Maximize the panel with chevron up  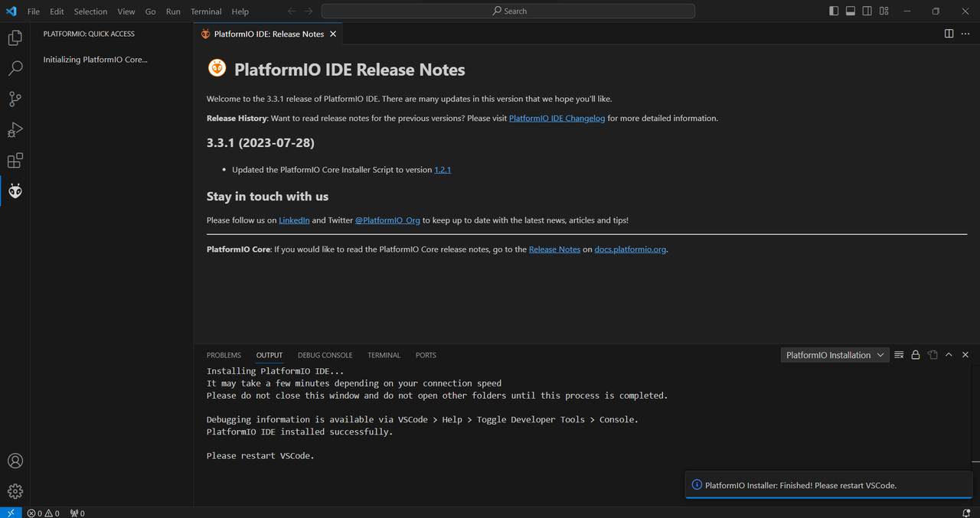pyautogui.click(x=949, y=355)
